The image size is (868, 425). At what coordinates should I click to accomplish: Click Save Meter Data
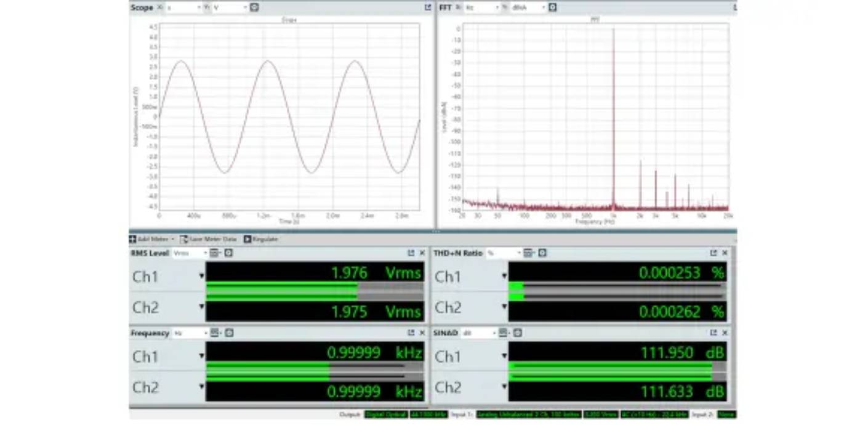pyautogui.click(x=208, y=239)
